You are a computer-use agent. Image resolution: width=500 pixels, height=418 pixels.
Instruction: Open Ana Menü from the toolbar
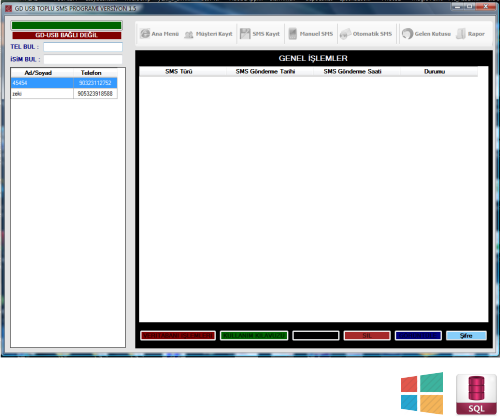tap(159, 34)
